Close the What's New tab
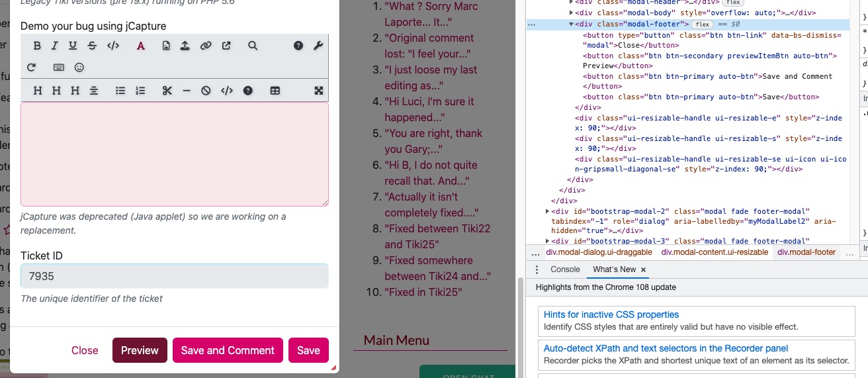 (643, 270)
